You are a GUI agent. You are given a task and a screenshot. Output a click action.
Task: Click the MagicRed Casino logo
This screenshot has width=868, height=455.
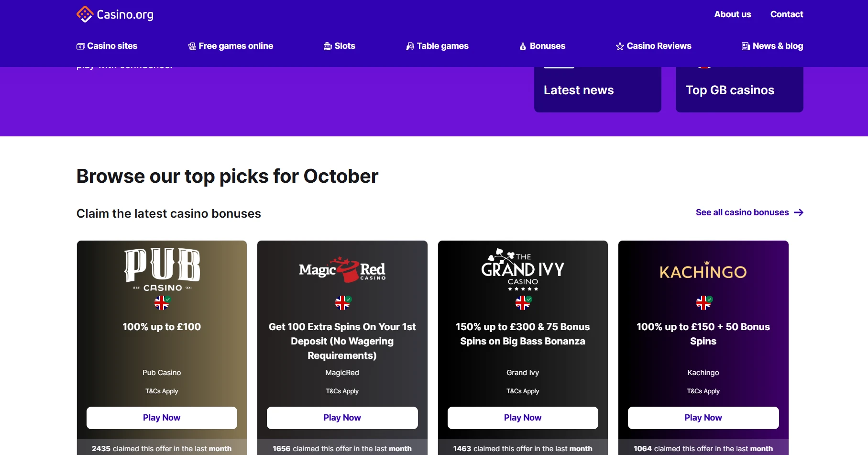(342, 269)
